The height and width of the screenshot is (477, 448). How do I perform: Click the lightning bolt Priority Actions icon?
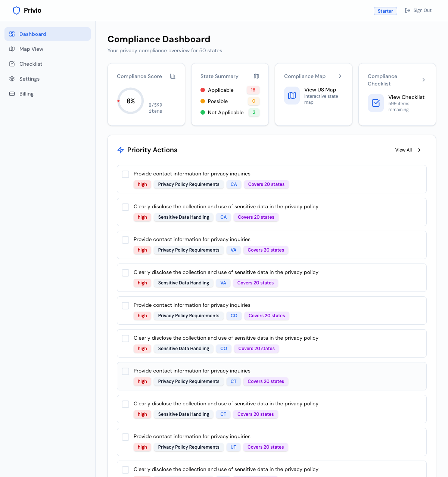point(121,150)
